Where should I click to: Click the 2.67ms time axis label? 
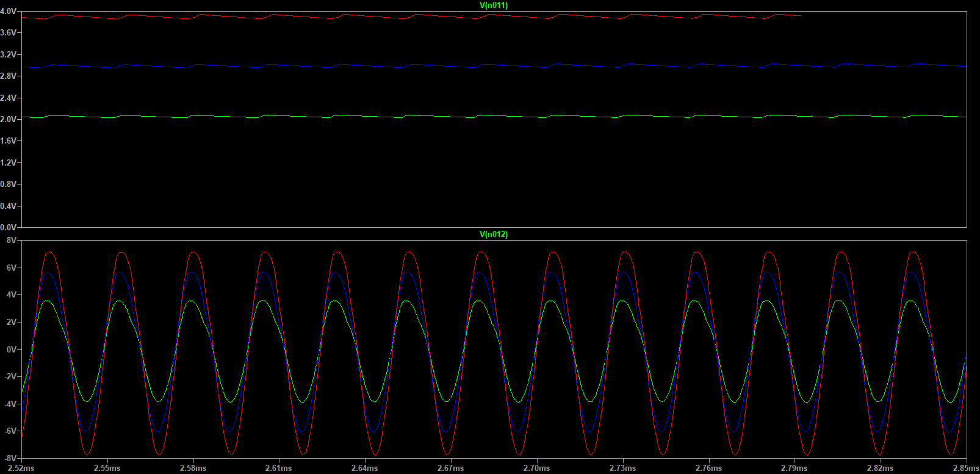tap(451, 469)
